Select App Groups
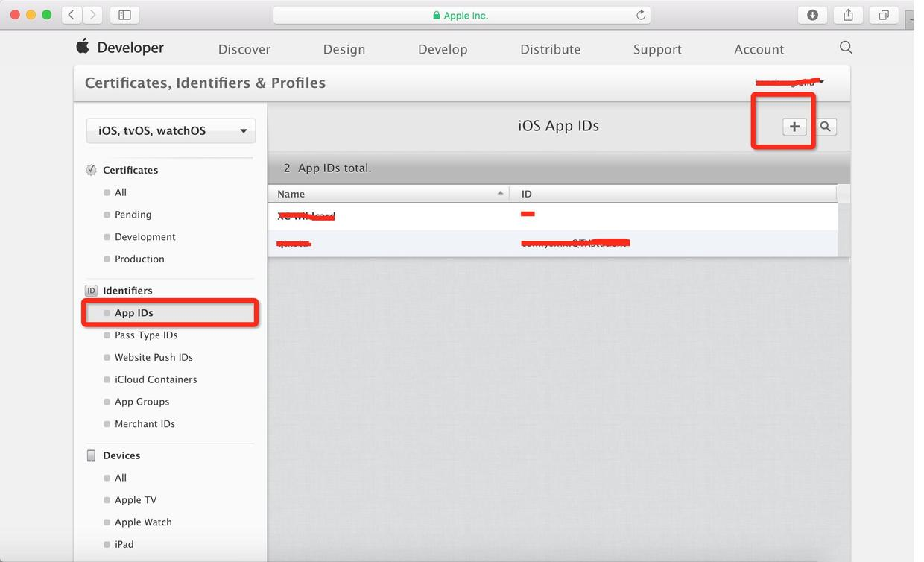Screen dimensions: 924x562 pos(142,402)
